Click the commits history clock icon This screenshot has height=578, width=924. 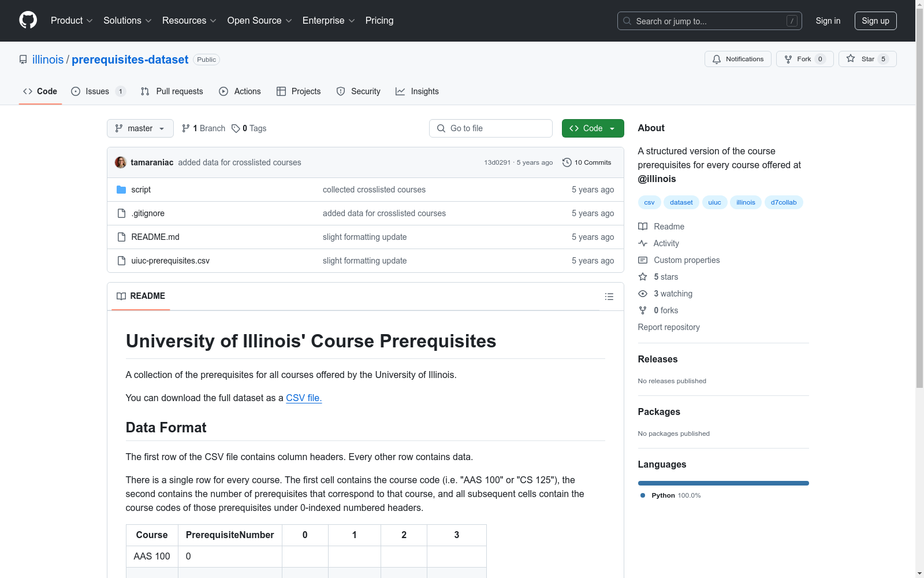(567, 162)
